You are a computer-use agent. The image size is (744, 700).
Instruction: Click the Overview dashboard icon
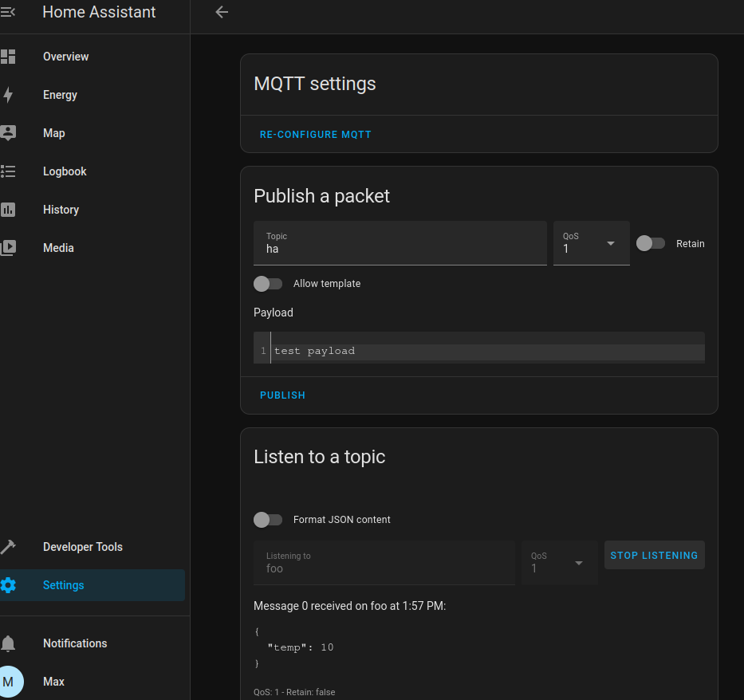point(8,57)
